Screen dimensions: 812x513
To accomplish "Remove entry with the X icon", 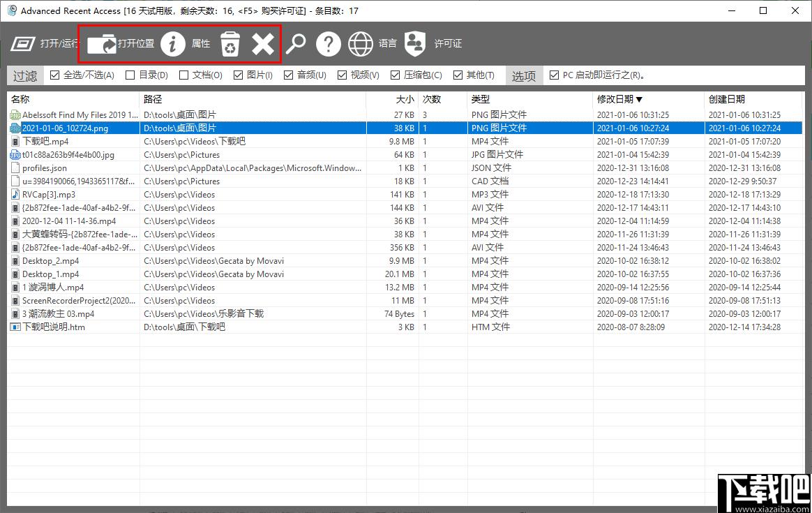I will click(263, 44).
